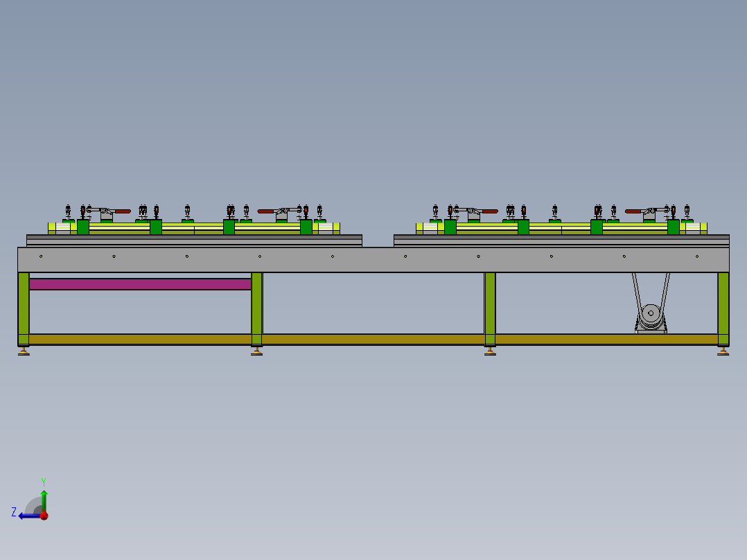Select the motor mounting base on the bottom rail
747x560 pixels.
[651, 331]
